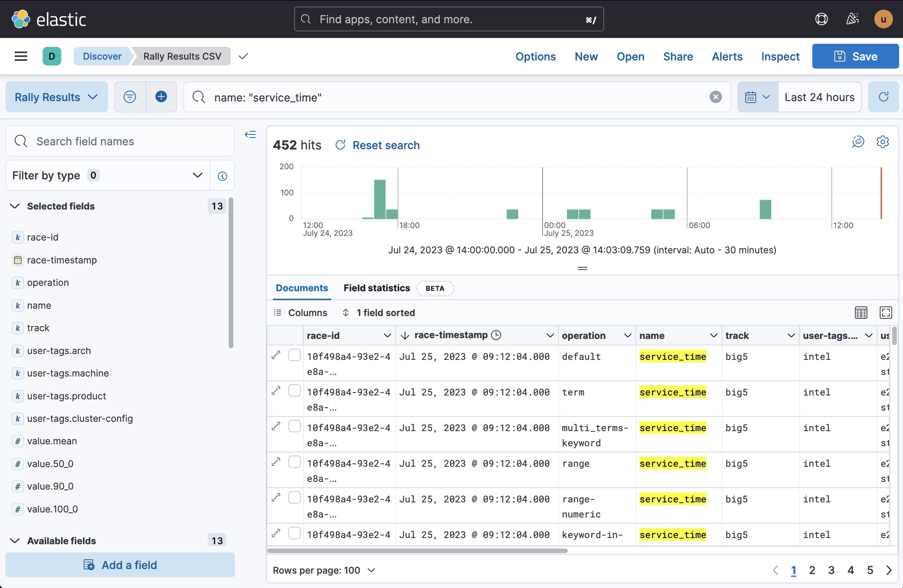Expand first row document details
The image size is (903, 588).
tap(276, 355)
